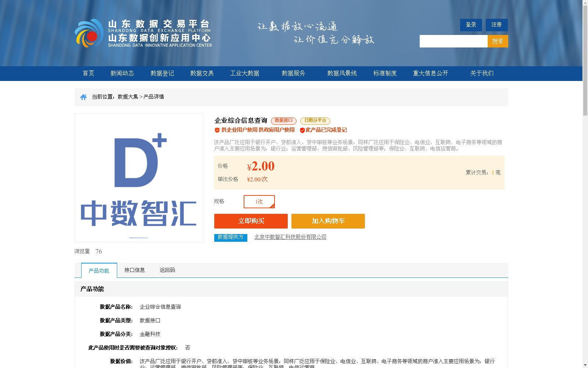Click the 加入购物车 add to cart button

pos(328,221)
